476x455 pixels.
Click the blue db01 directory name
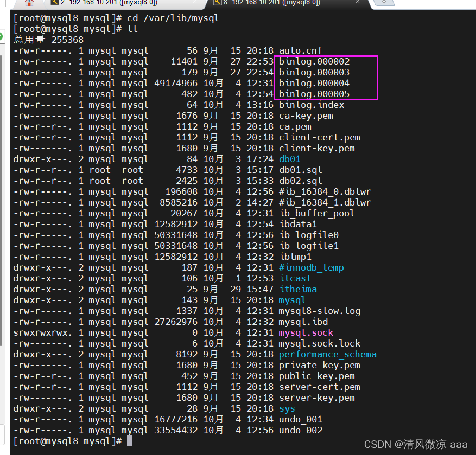pyautogui.click(x=290, y=159)
